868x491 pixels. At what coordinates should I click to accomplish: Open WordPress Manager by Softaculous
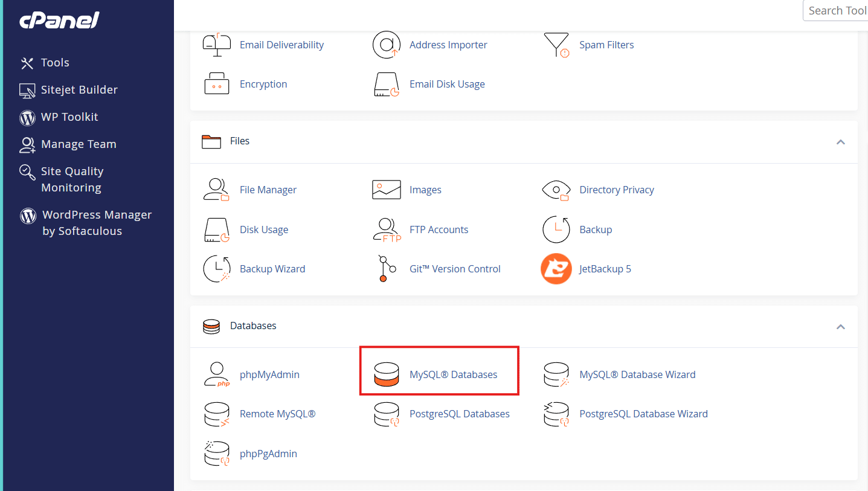86,223
